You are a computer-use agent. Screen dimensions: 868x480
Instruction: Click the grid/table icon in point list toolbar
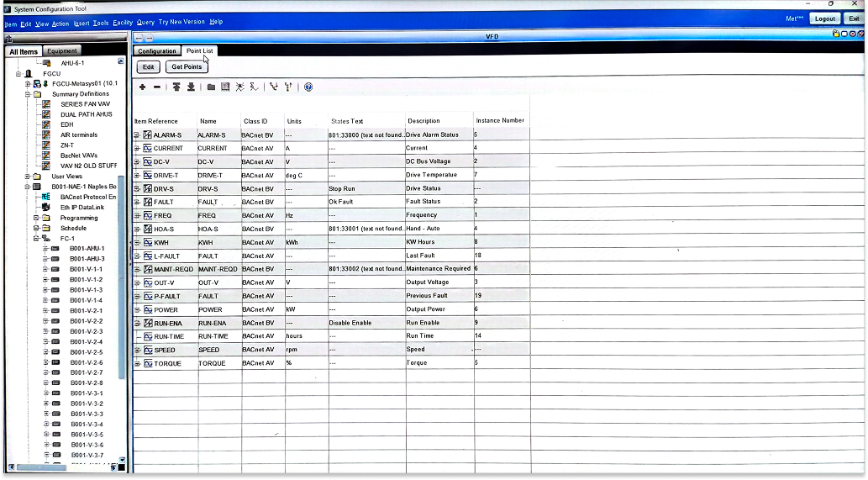pos(225,87)
